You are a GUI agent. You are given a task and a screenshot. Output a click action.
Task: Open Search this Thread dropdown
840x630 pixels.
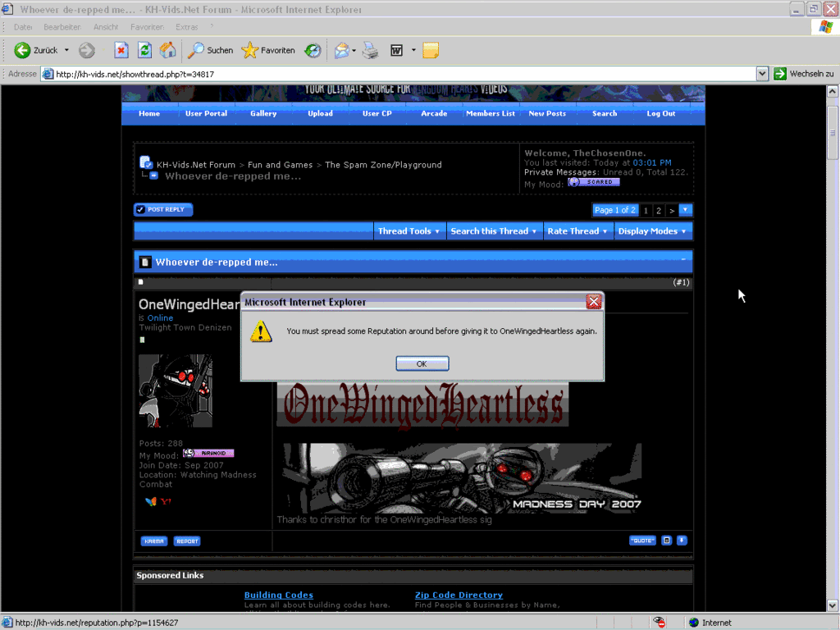pos(494,231)
